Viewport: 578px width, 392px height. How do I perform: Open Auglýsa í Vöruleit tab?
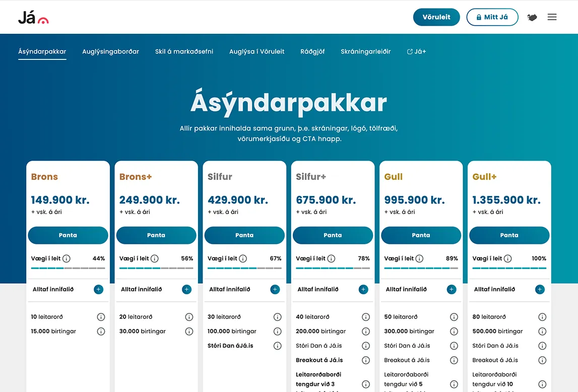[257, 51]
